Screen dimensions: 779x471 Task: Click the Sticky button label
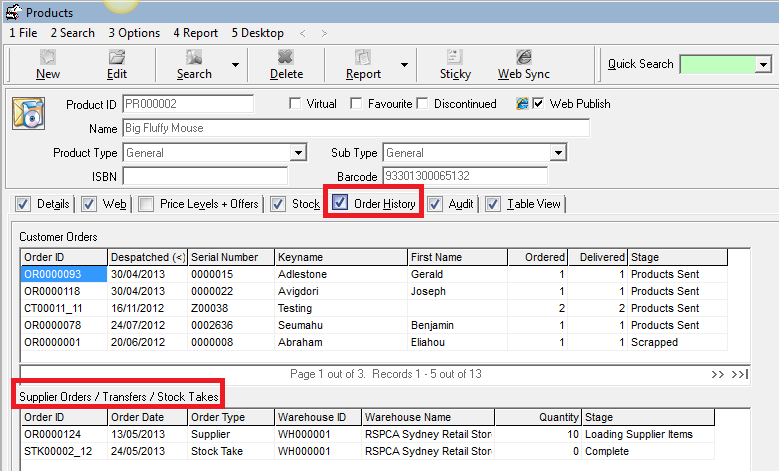pos(455,74)
